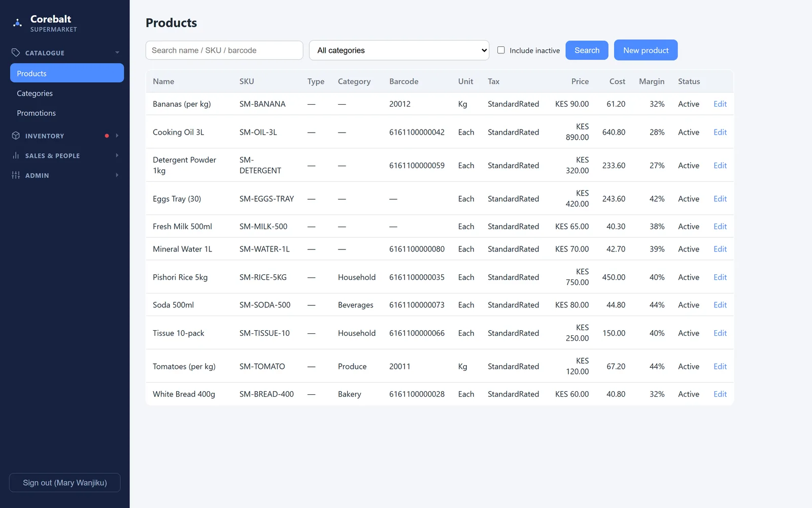The width and height of the screenshot is (812, 508).
Task: Expand the Admin section arrow
Action: click(x=117, y=175)
